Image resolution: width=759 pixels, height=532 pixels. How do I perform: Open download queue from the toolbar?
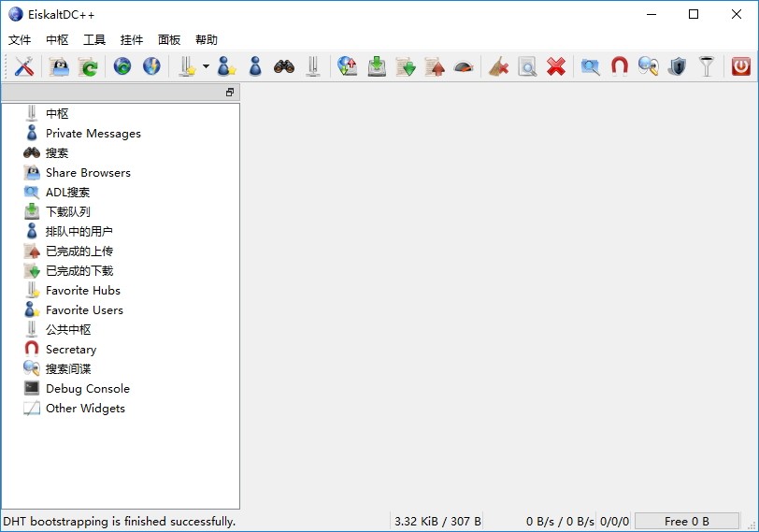click(377, 66)
